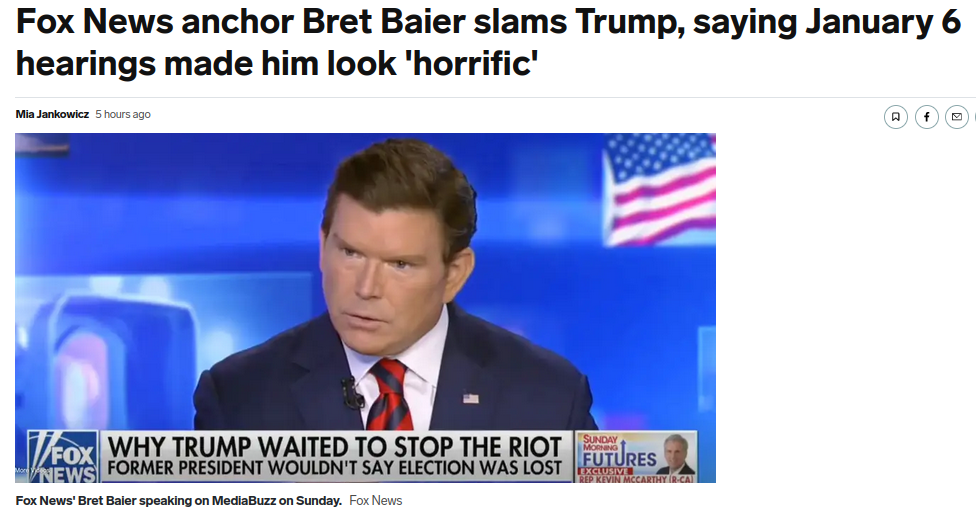976x518 pixels.
Task: Click the flag lapel pin on the suit
Action: [471, 398]
